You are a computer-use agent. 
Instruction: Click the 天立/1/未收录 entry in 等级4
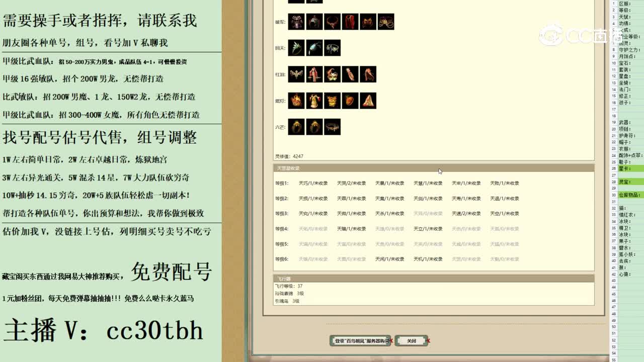(x=428, y=229)
